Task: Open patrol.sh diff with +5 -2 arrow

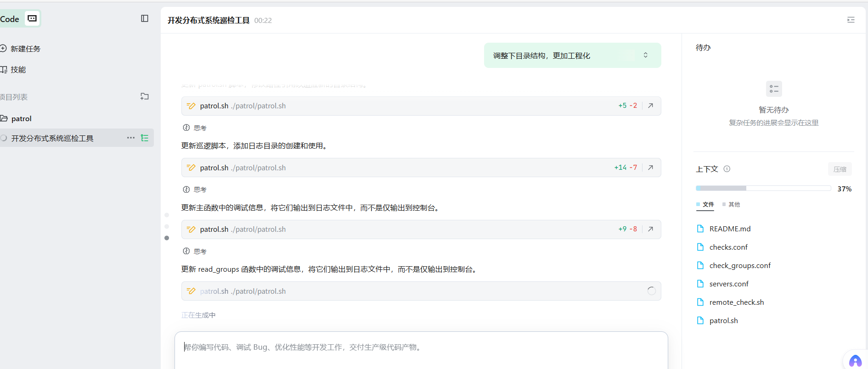Action: point(650,106)
